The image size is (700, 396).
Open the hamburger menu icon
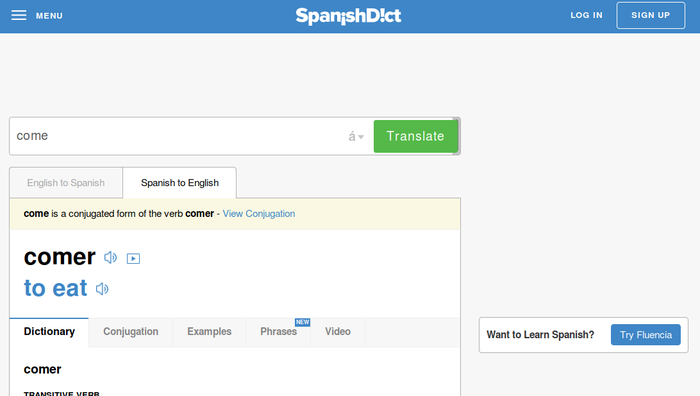pyautogui.click(x=19, y=15)
